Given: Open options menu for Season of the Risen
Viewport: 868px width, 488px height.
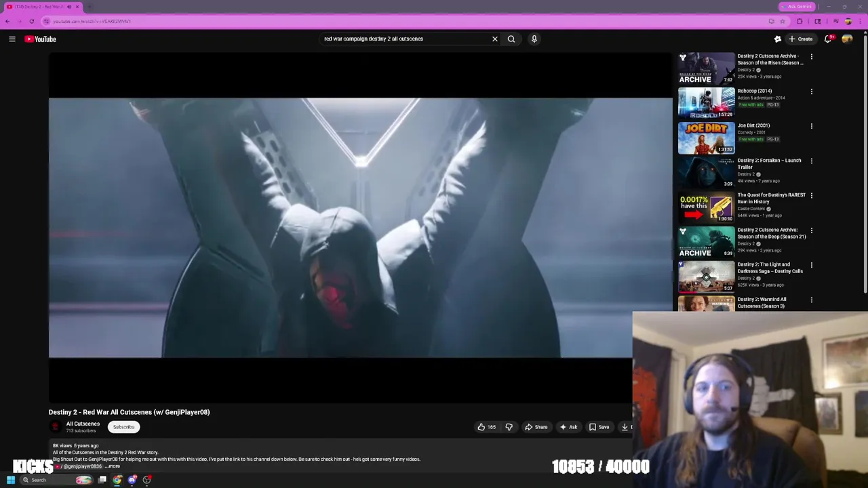Looking at the screenshot, I should 811,57.
